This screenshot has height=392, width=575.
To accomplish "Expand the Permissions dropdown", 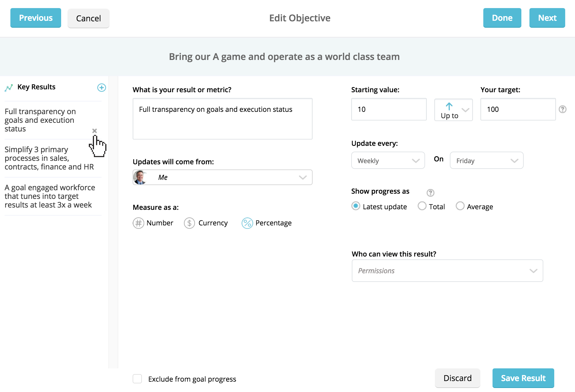I will [x=447, y=271].
